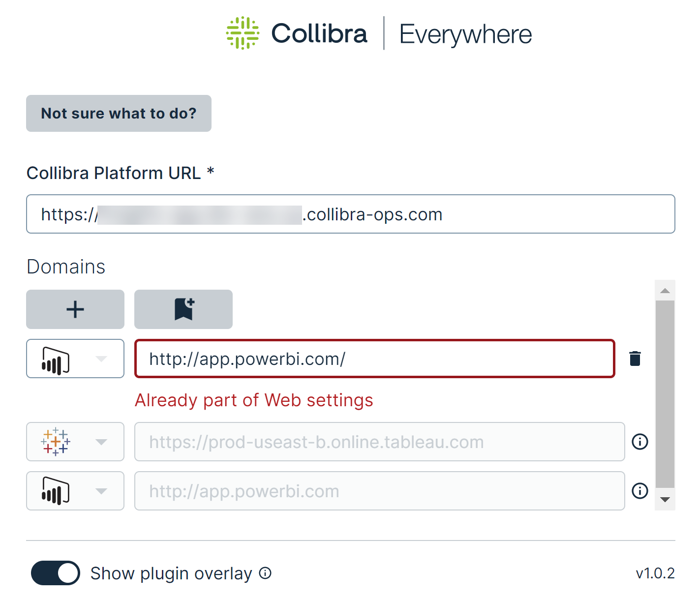Select the Power BI icon on the first domain row
Image resolution: width=700 pixels, height=600 pixels.
click(x=56, y=359)
